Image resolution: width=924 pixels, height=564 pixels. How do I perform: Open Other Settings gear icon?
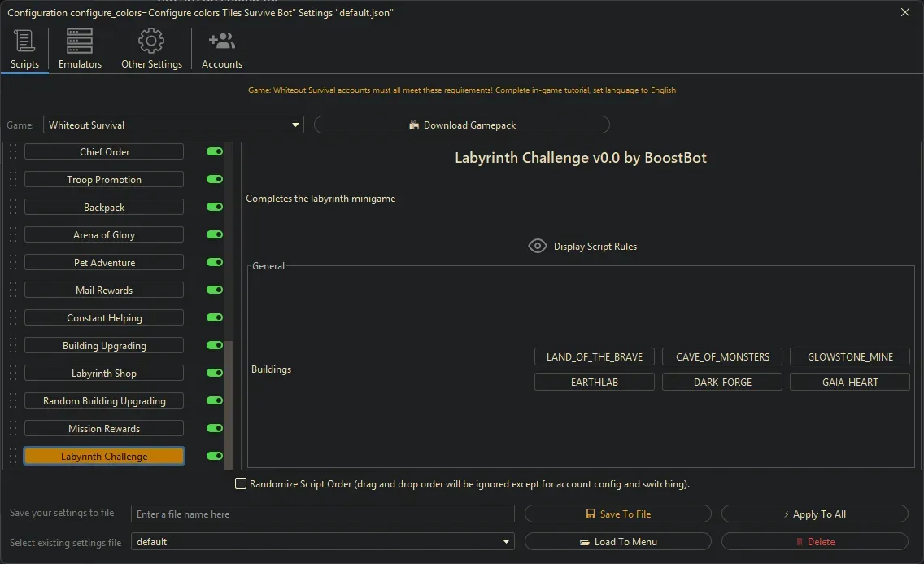151,42
